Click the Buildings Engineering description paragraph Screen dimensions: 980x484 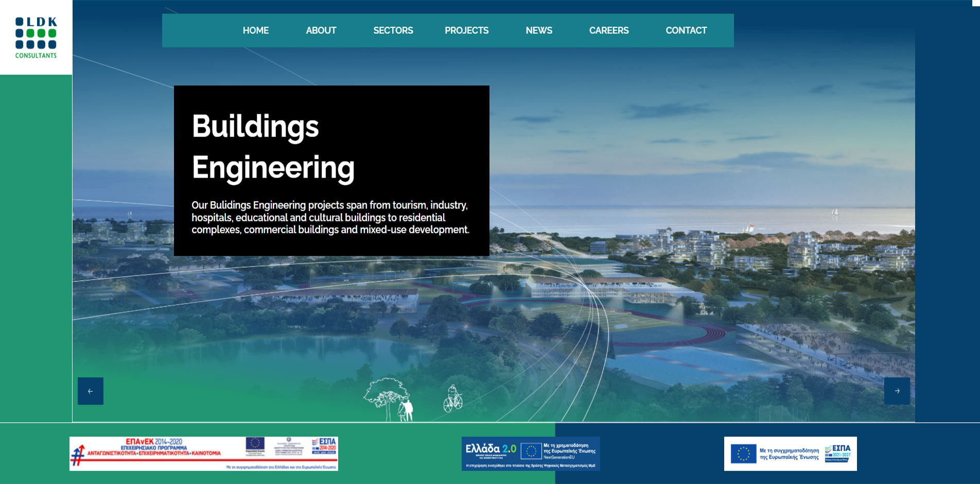330,217
